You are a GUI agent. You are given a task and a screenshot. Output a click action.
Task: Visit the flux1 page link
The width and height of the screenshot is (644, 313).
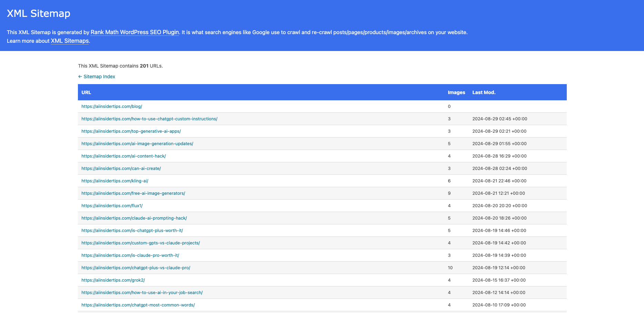(x=111, y=205)
